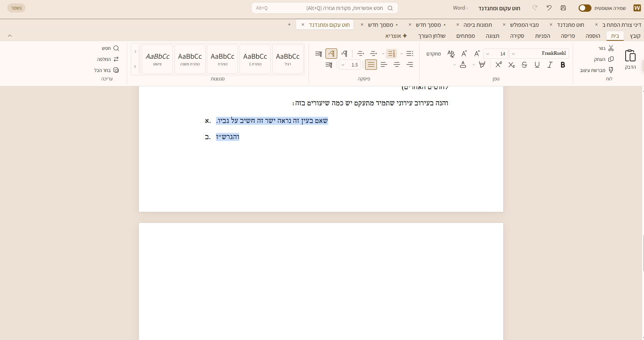Image resolution: width=644 pixels, height=340 pixels.
Task: Clear formatting with the eraser A icon
Action: (x=451, y=54)
